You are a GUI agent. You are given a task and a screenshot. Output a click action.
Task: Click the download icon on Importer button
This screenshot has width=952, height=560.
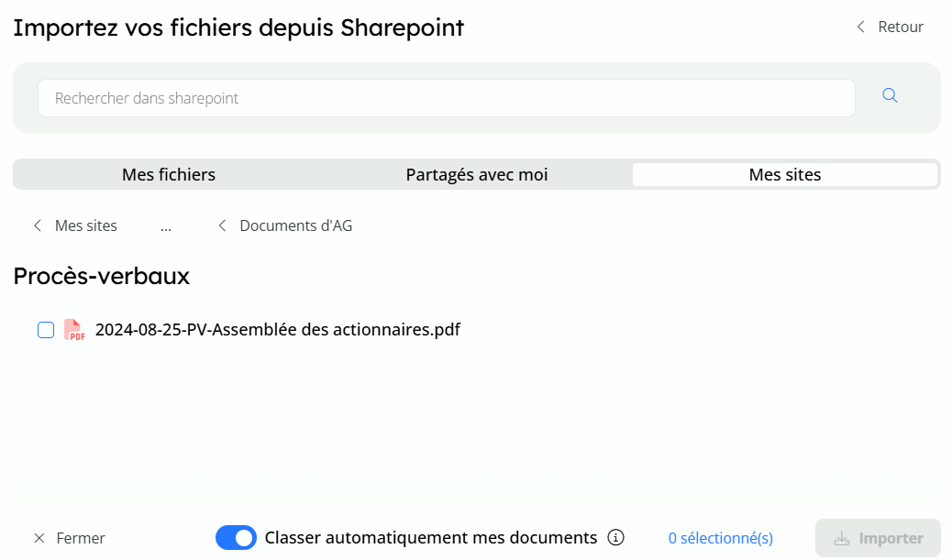(841, 538)
